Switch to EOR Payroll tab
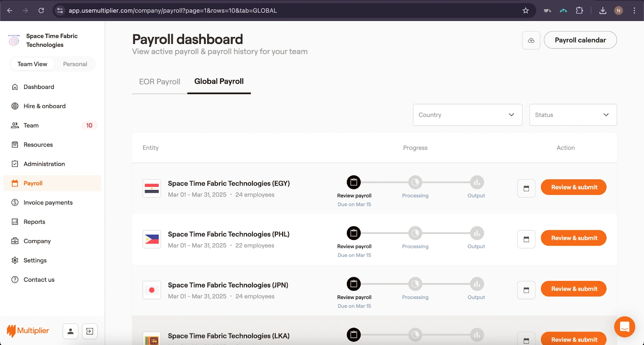 point(160,82)
